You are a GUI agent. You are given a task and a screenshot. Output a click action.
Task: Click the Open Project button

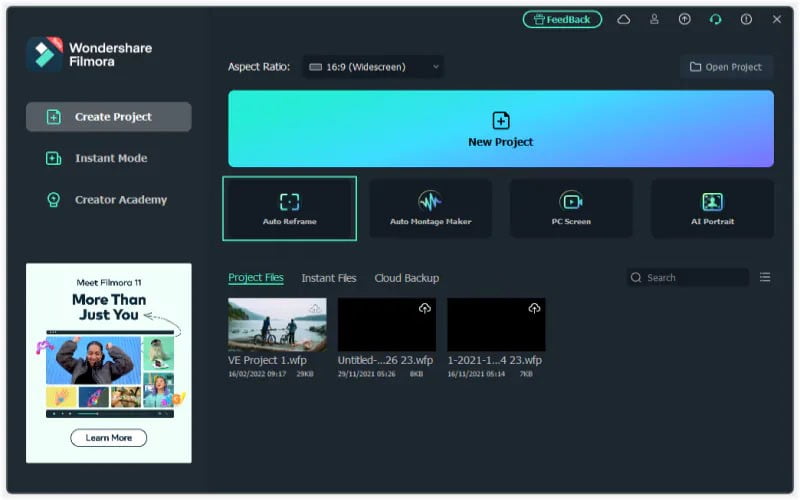(726, 67)
